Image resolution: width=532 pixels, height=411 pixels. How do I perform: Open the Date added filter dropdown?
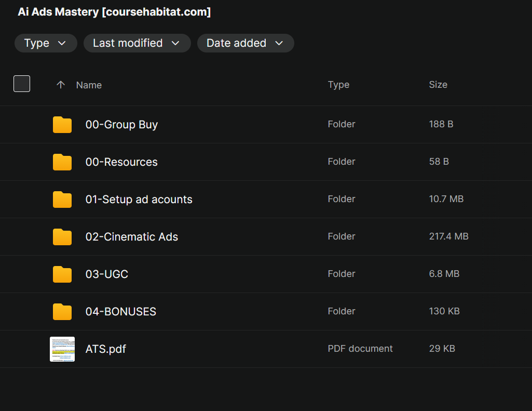(245, 43)
